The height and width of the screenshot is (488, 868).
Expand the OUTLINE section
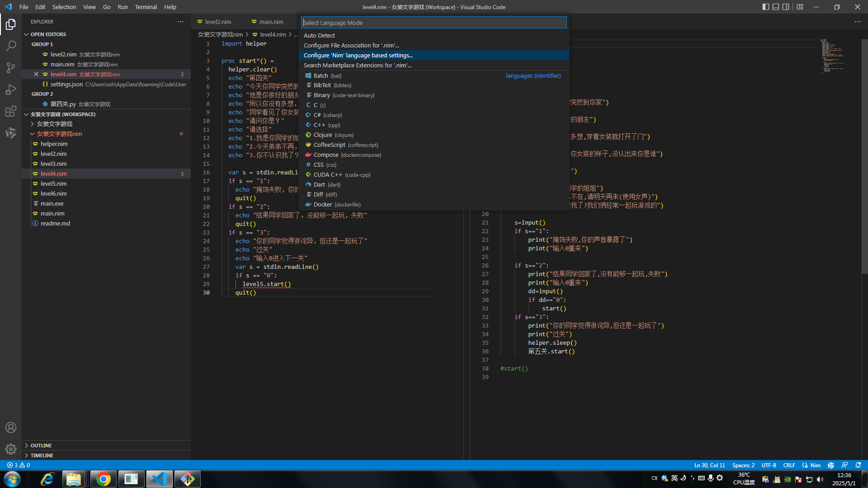point(41,446)
